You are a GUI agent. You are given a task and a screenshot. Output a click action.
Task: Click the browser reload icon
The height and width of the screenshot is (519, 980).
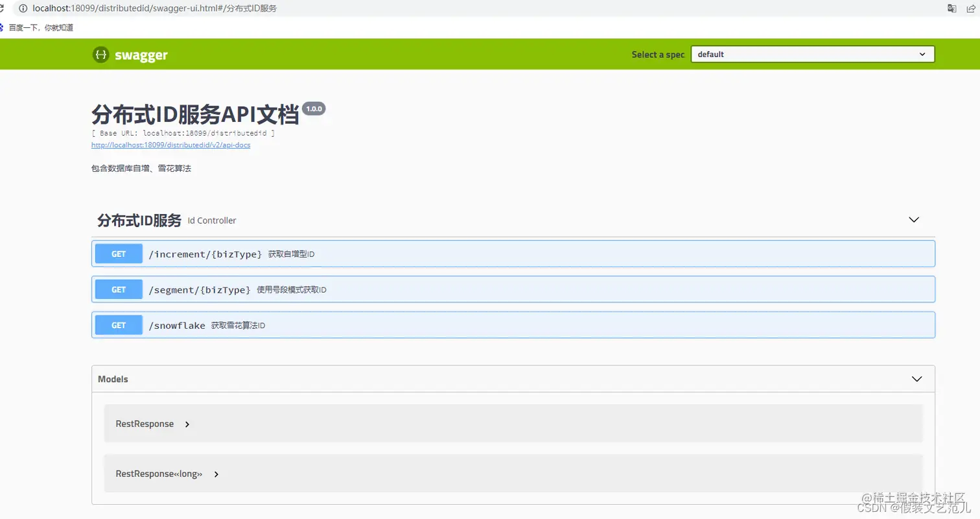[2, 8]
